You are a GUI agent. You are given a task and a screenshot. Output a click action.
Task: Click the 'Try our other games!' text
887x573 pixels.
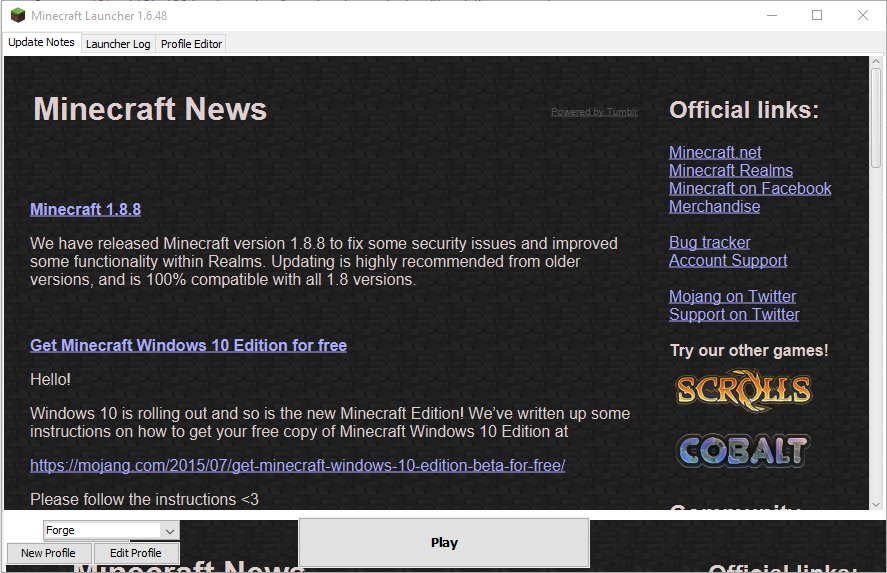[x=749, y=351]
